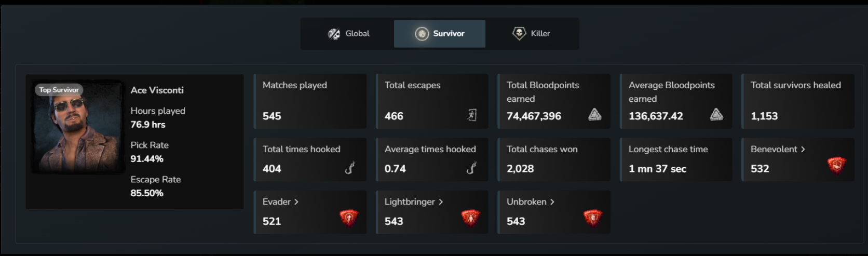
Task: Click the red Lightbringer emblem badge
Action: (x=470, y=218)
